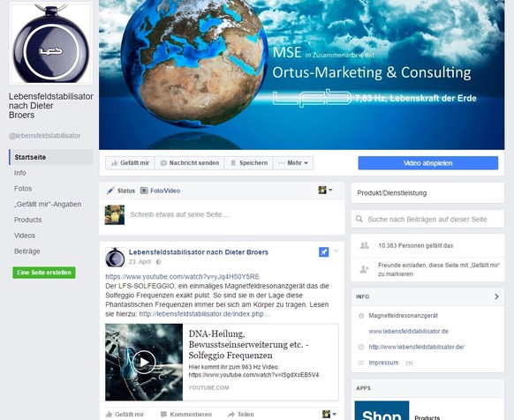The image size is (514, 420).
Task: Like the page with Gefällt mir button
Action: click(x=130, y=163)
